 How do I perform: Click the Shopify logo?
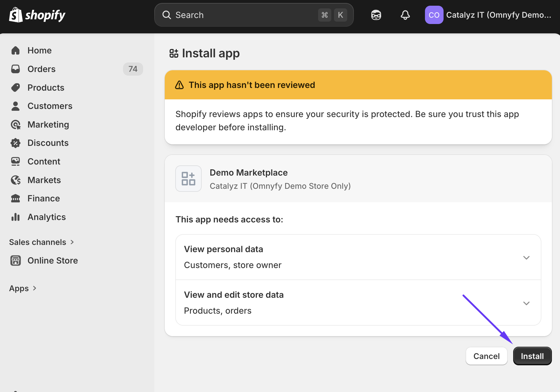click(x=37, y=15)
